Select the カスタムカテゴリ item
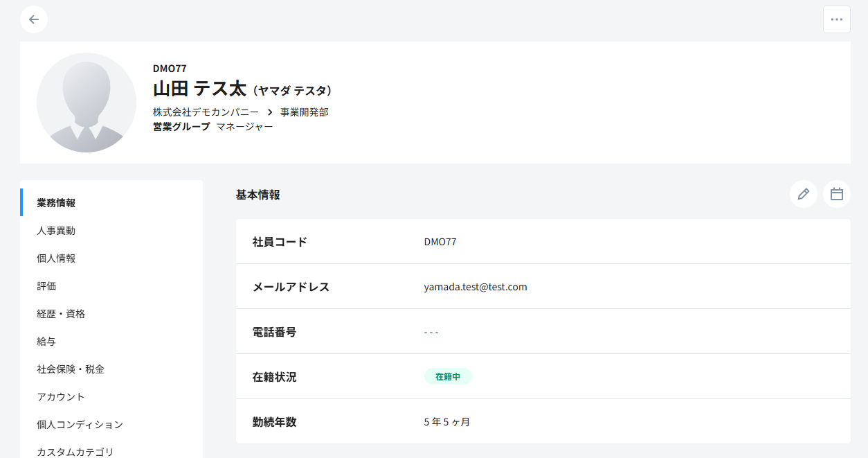Viewport: 868px width, 458px height. (75, 452)
